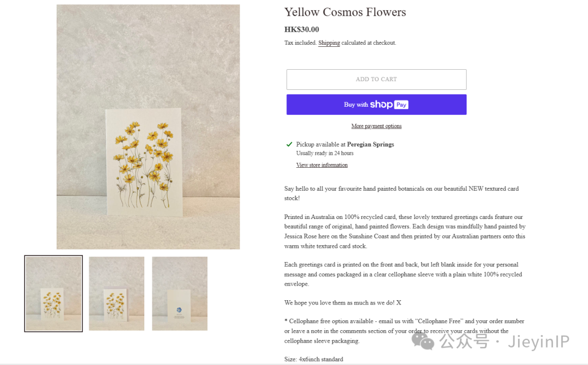Open the More payment options link
Screen dimensions: 588x365
376,126
